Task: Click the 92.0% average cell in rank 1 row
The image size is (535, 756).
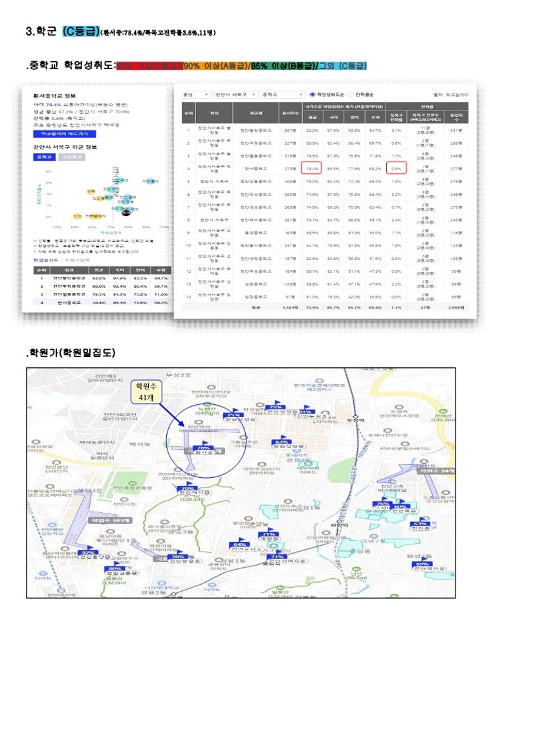Action: pos(312,130)
